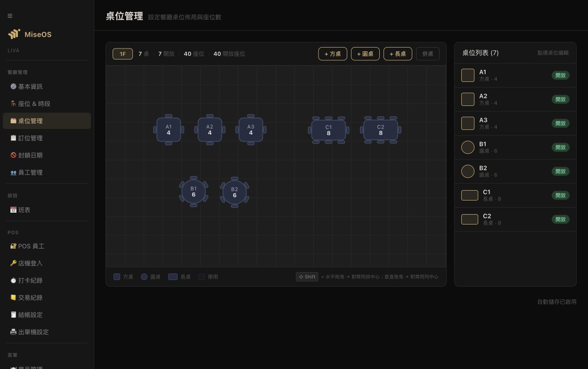Open 打卡紀錄 page
Screen dimensions: 588x369
[47, 281]
